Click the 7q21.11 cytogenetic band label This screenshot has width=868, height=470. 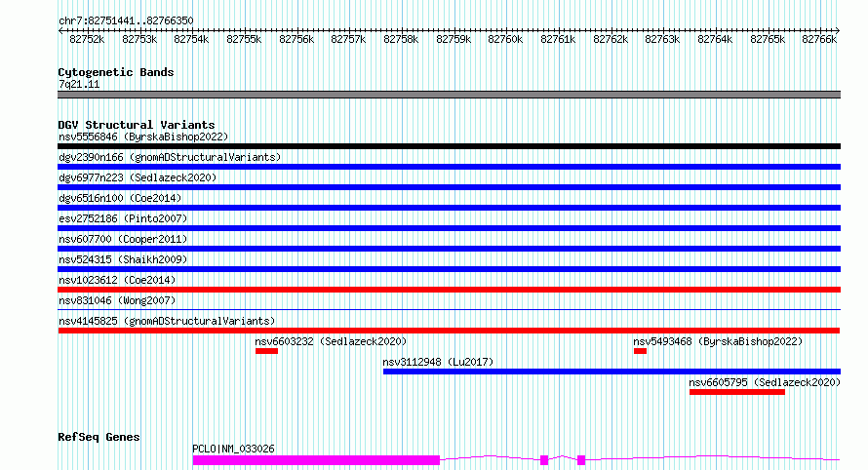pos(79,84)
